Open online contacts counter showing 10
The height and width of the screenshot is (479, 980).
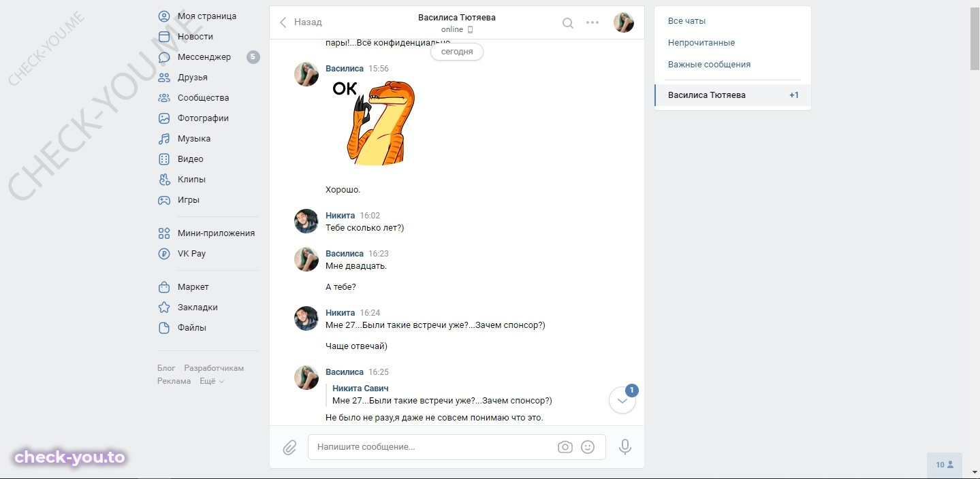(x=945, y=465)
